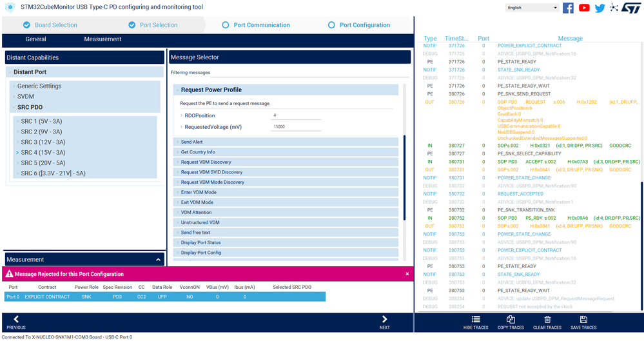Sort traces by Type column header
644x341 pixels.
point(430,39)
